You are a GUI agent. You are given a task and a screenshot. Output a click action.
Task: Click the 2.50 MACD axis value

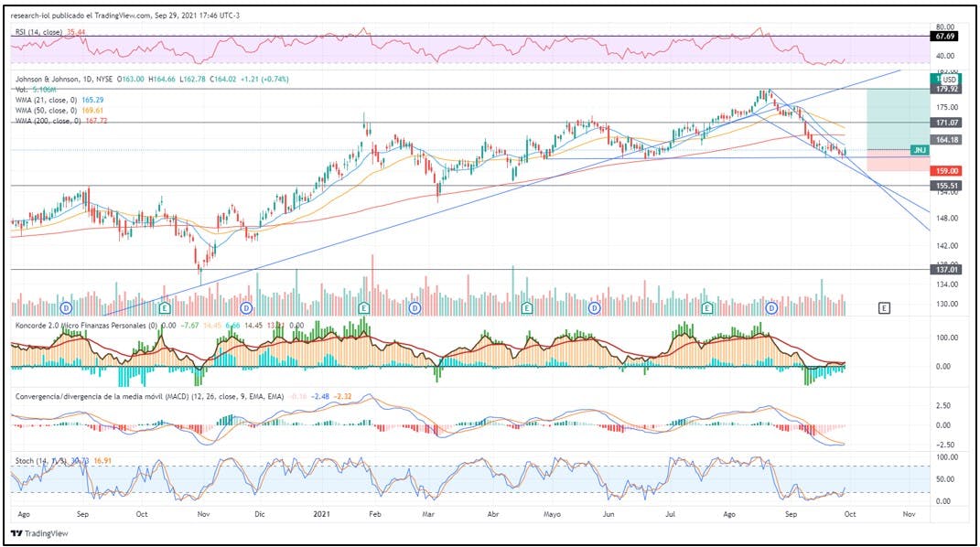pyautogui.click(x=943, y=405)
